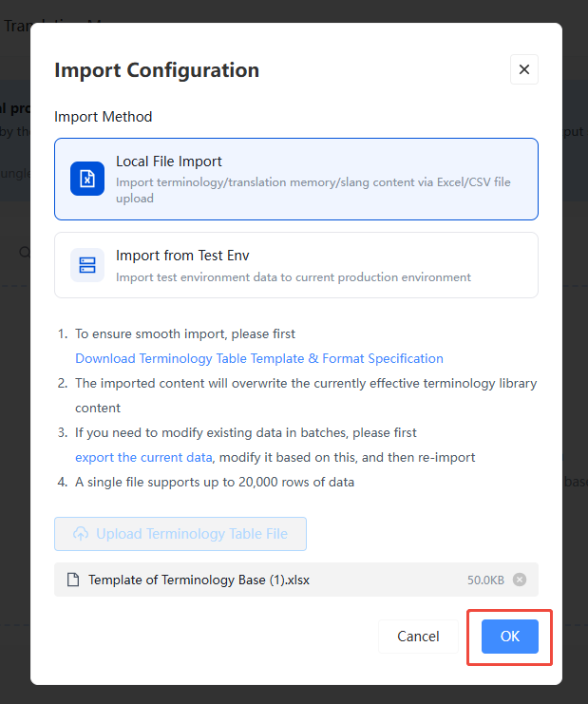Select the Template of Terminology Base (1).xlsx filename
Image resolution: width=588 pixels, height=704 pixels.
point(199,580)
